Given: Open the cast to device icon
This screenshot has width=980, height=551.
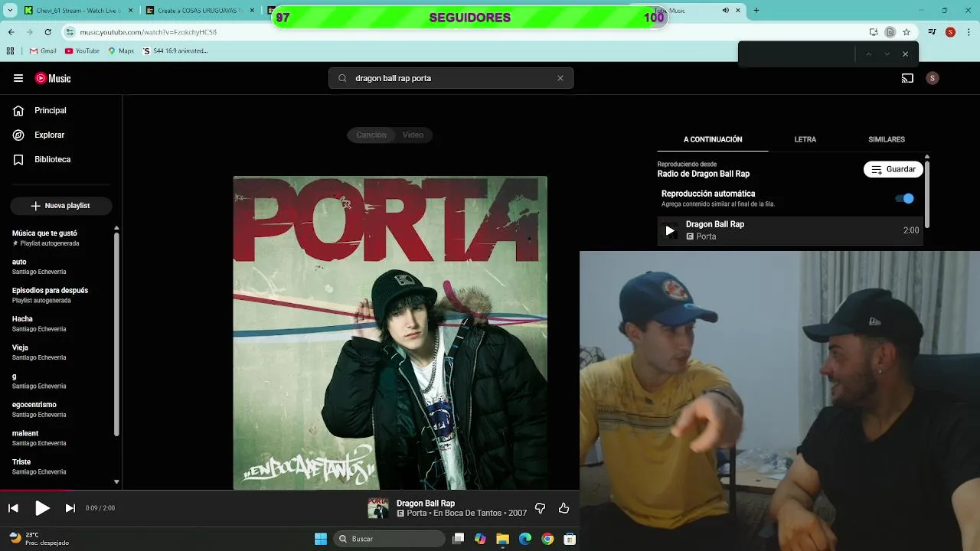Looking at the screenshot, I should pyautogui.click(x=907, y=78).
